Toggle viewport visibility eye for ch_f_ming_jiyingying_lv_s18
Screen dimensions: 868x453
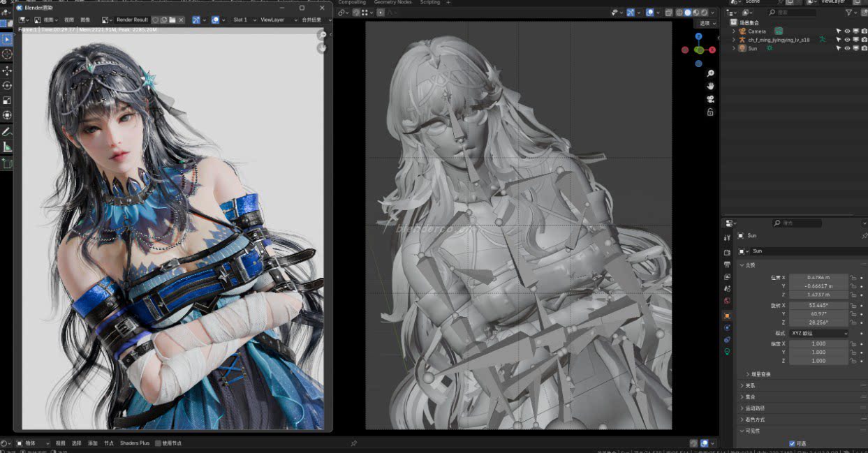pyautogui.click(x=847, y=40)
